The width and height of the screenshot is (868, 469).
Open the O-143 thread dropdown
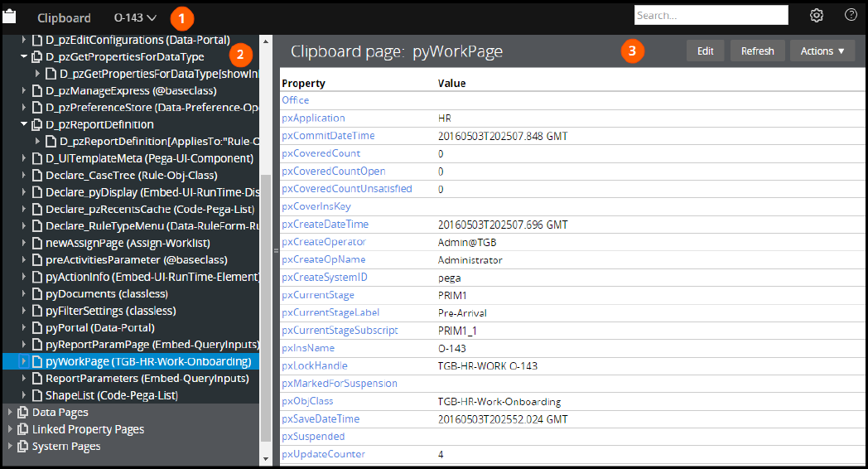point(135,17)
